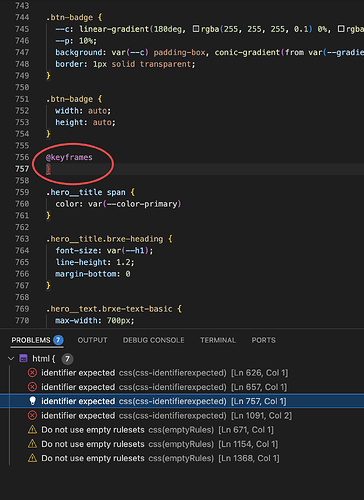
Task: Click line number 744 in the gutter
Action: point(22,17)
